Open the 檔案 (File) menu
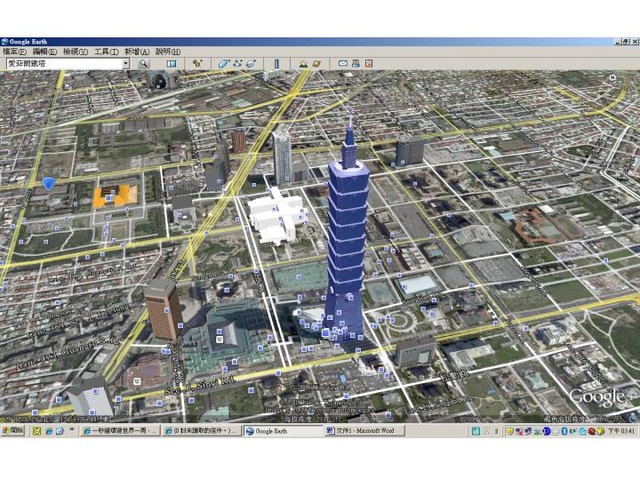Image resolution: width=640 pixels, height=480 pixels. (x=14, y=52)
